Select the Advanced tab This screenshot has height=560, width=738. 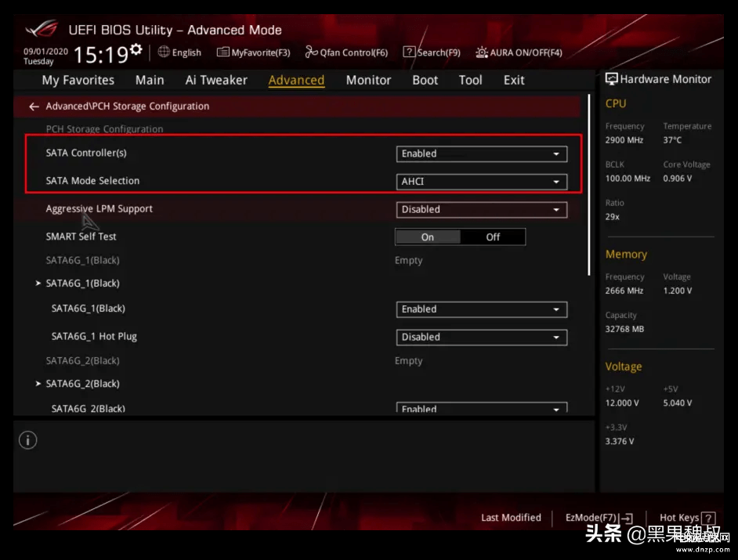pos(296,80)
